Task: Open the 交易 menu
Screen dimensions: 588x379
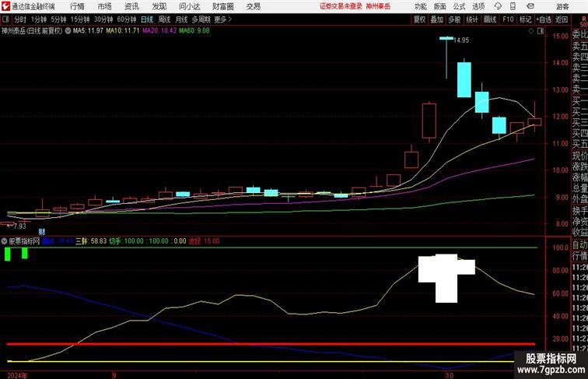Action: pos(253,6)
